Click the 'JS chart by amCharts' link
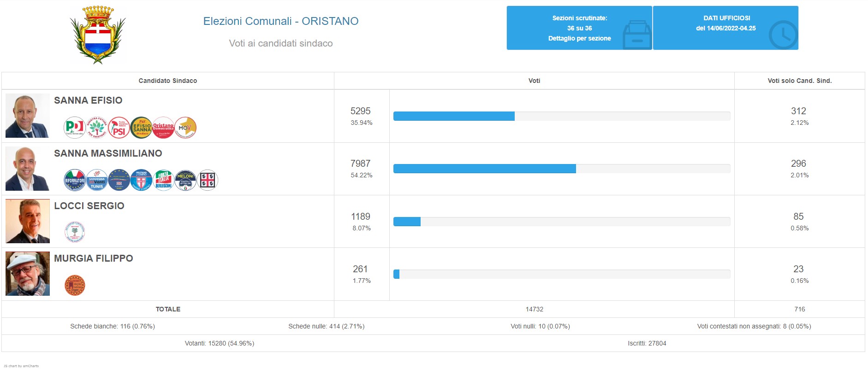 point(21,366)
